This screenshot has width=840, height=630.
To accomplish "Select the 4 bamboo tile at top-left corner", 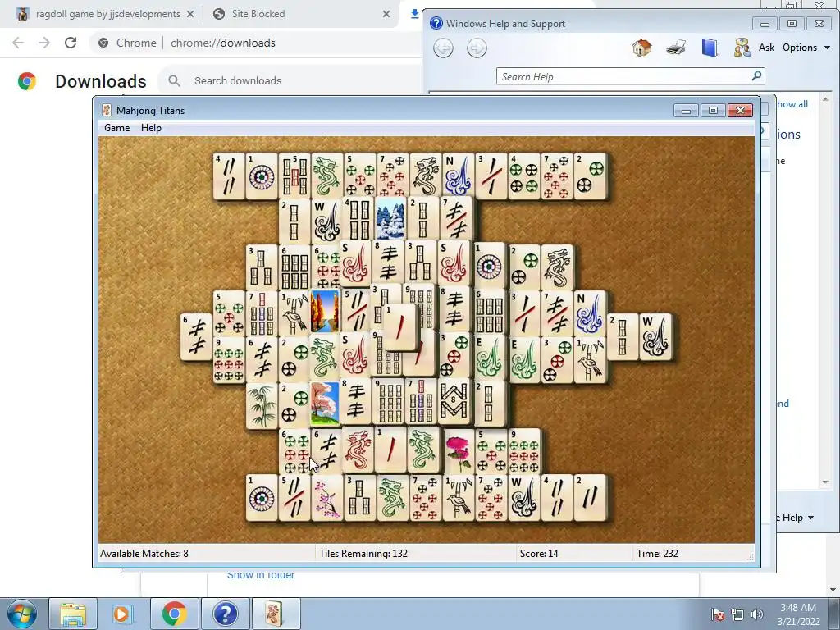I will (x=229, y=176).
